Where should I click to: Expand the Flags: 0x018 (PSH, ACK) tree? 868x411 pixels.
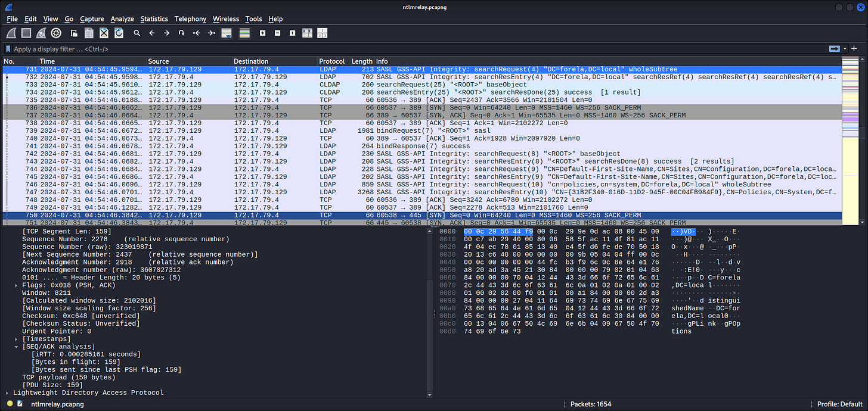pyautogui.click(x=17, y=285)
